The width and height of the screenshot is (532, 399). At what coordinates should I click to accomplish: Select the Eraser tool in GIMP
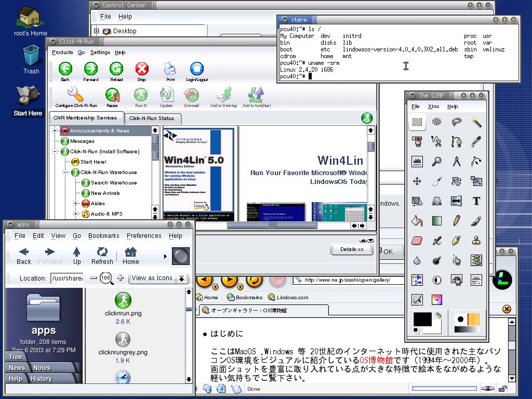click(x=417, y=241)
